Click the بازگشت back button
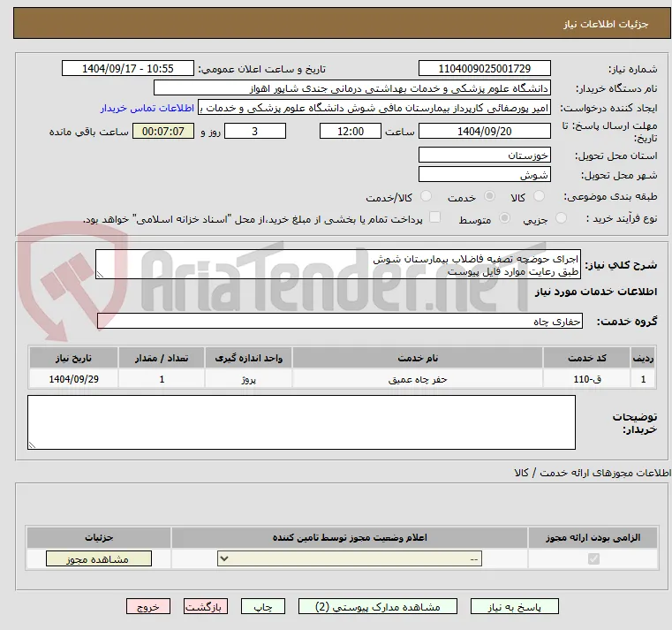The height and width of the screenshot is (630, 672). pos(206,606)
